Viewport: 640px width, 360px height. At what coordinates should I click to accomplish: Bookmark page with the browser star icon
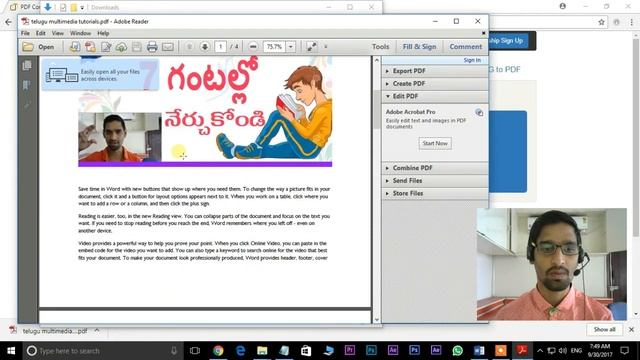coord(601,22)
